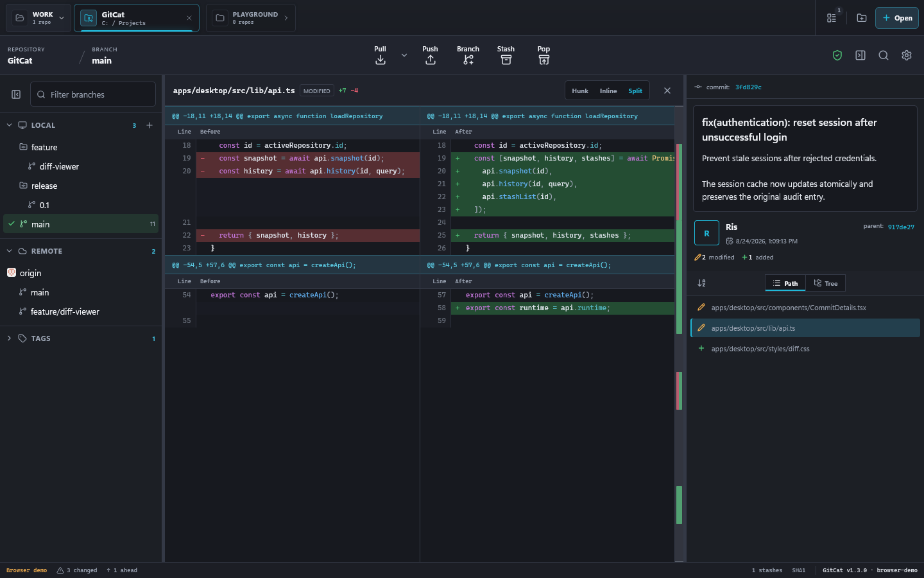Open parent commit 917de27
The image size is (924, 578).
(x=901, y=227)
